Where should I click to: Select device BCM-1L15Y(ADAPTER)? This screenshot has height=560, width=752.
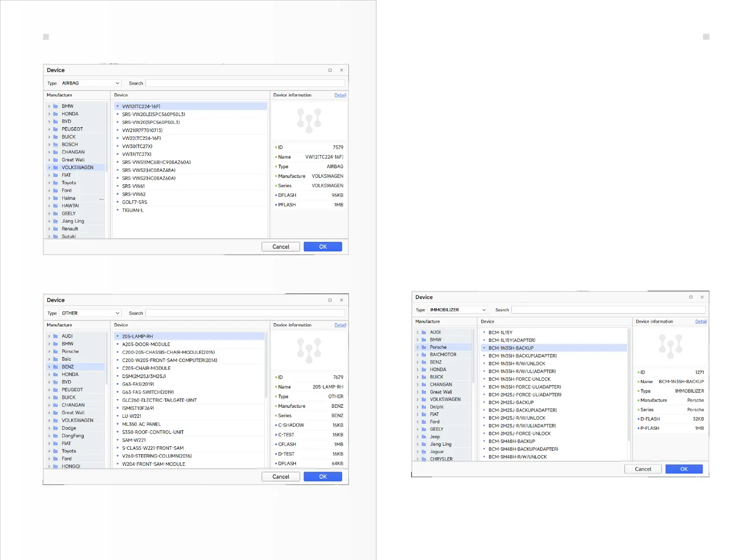click(x=554, y=340)
